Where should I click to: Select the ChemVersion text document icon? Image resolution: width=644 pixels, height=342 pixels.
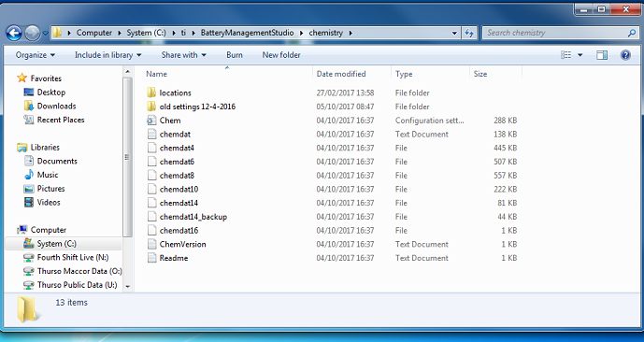click(151, 244)
